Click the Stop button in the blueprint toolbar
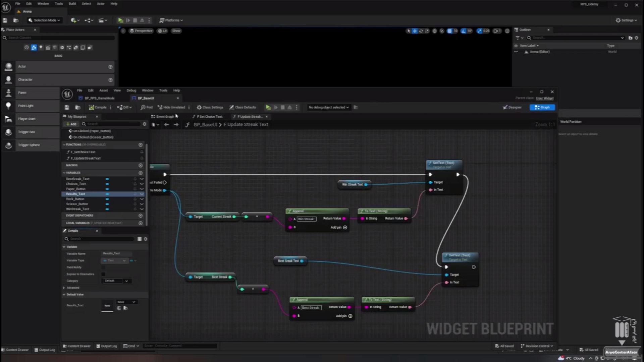644x362 pixels. coord(282,107)
